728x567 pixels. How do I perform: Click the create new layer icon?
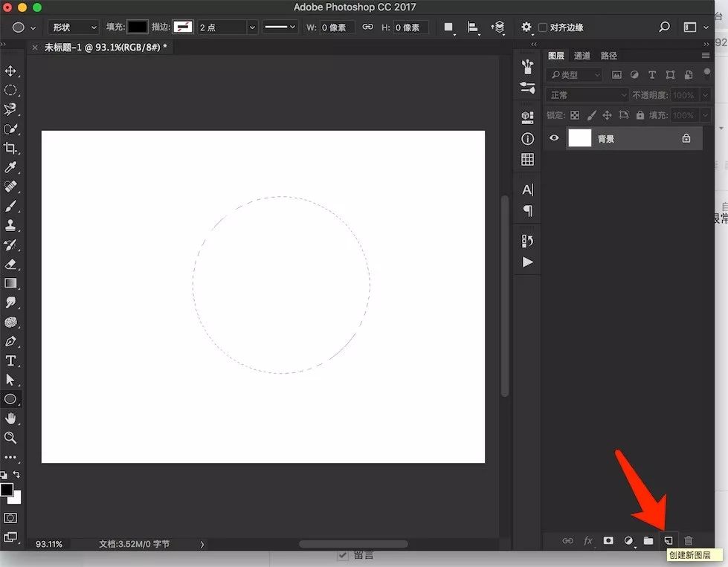click(x=668, y=540)
